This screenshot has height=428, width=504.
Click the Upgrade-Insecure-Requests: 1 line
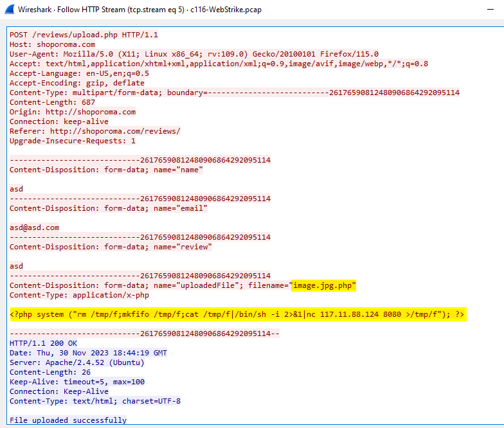[72, 141]
